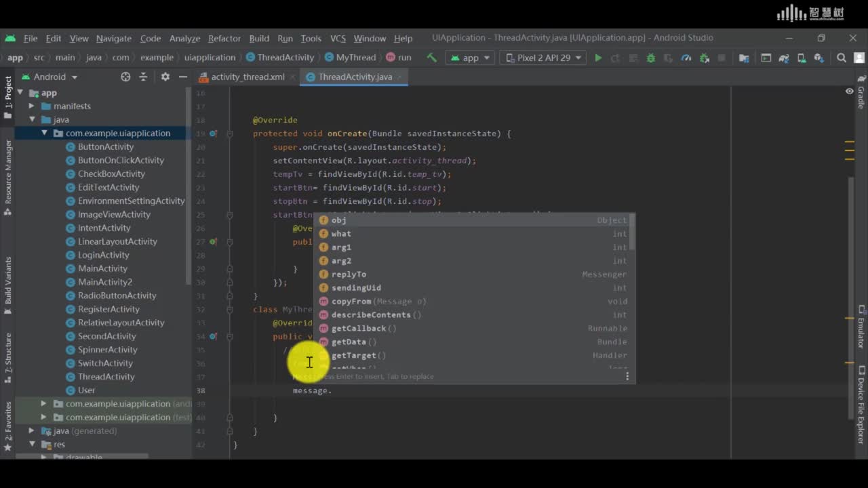This screenshot has height=488, width=868.
Task: Click the Make Project hammer icon
Action: 431,58
